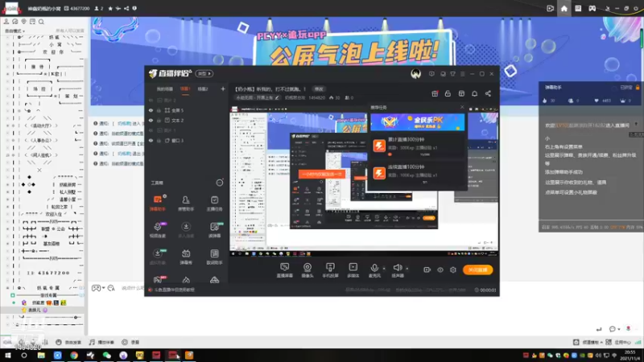The image size is (644, 362).
Task: Expand the speaker dropdown arrow
Action: coord(407,269)
